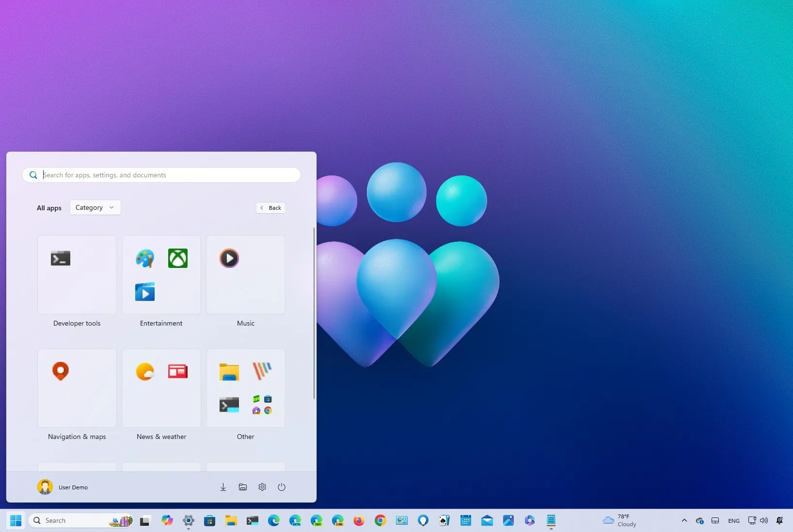
Task: Open File Explorer in the Other group
Action: click(x=229, y=372)
